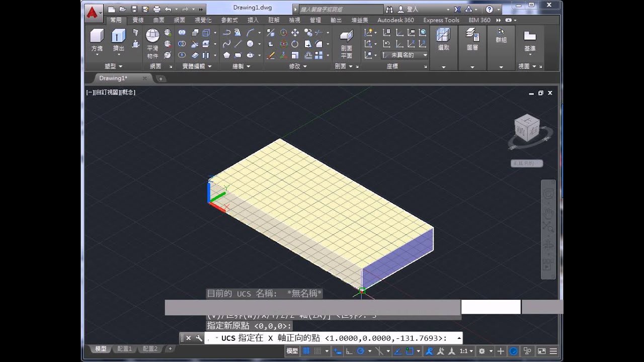Switch to the Autodesk 360 ribbon tab
The image size is (644, 362).
tap(396, 20)
